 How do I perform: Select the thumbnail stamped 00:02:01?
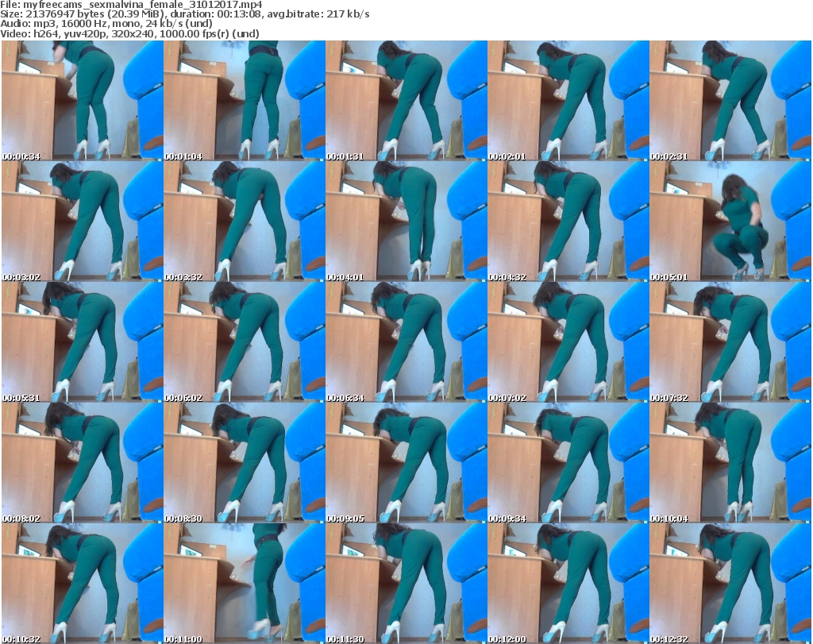point(568,101)
